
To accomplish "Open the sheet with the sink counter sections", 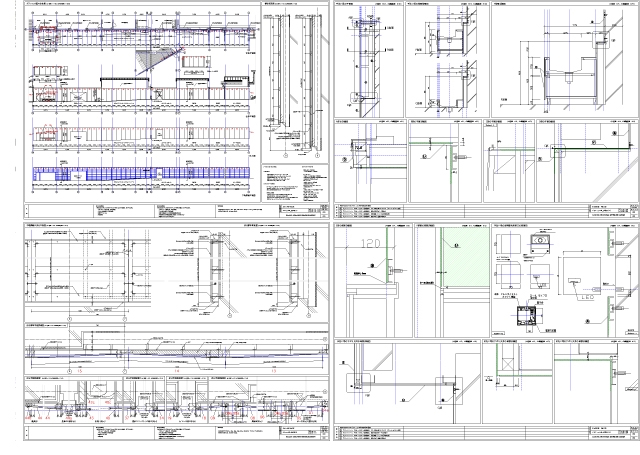I will point(487,109).
